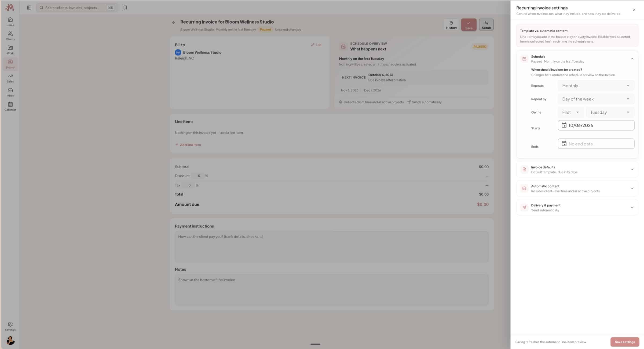
Task: Click the Save settings button
Action: tap(625, 342)
